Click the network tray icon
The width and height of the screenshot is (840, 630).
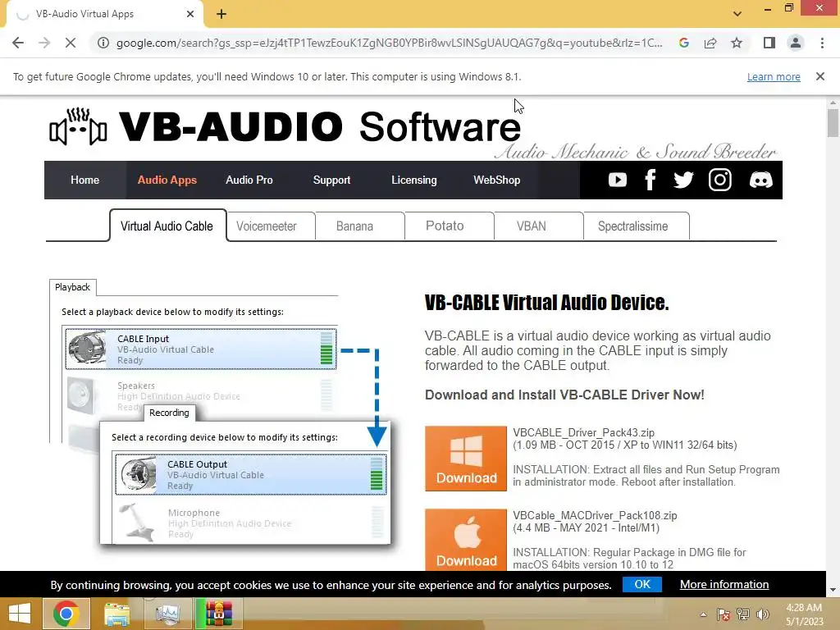pyautogui.click(x=743, y=614)
